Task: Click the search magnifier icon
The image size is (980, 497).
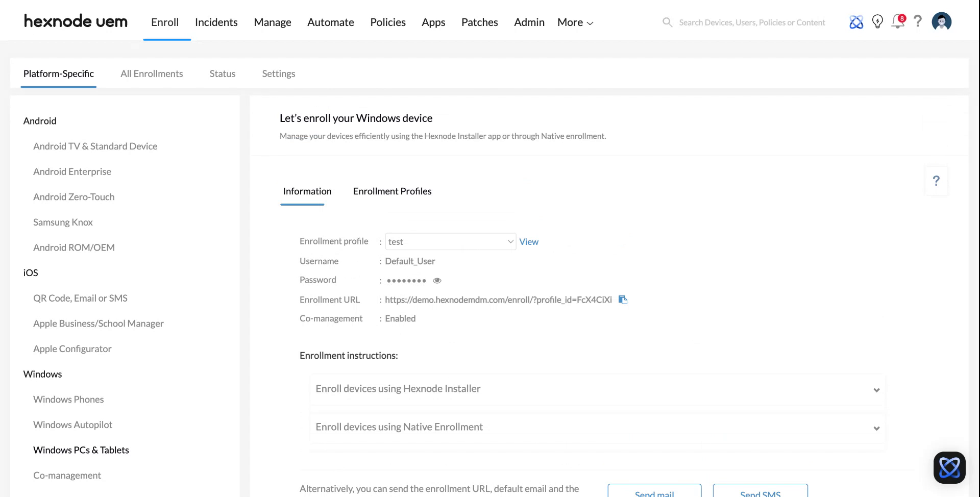Action: tap(667, 22)
